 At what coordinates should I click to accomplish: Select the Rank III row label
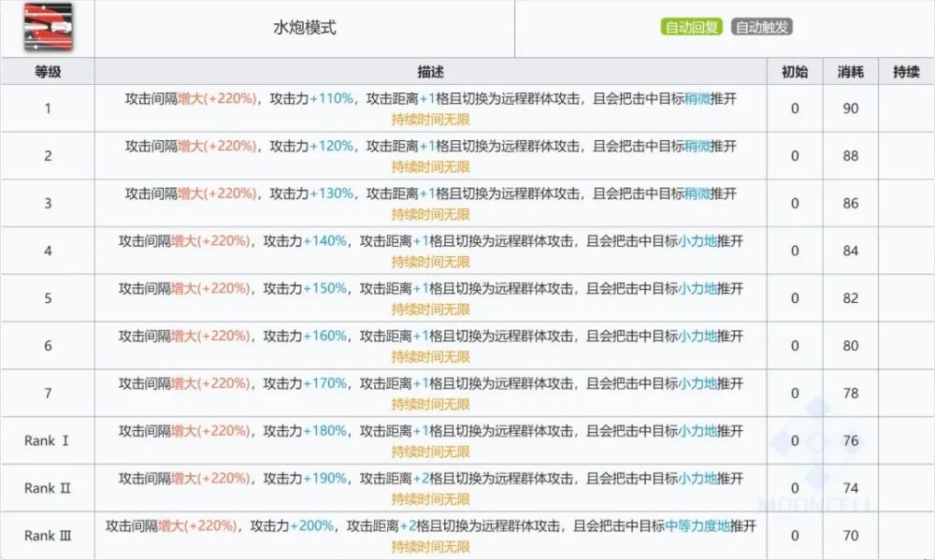coord(47,536)
